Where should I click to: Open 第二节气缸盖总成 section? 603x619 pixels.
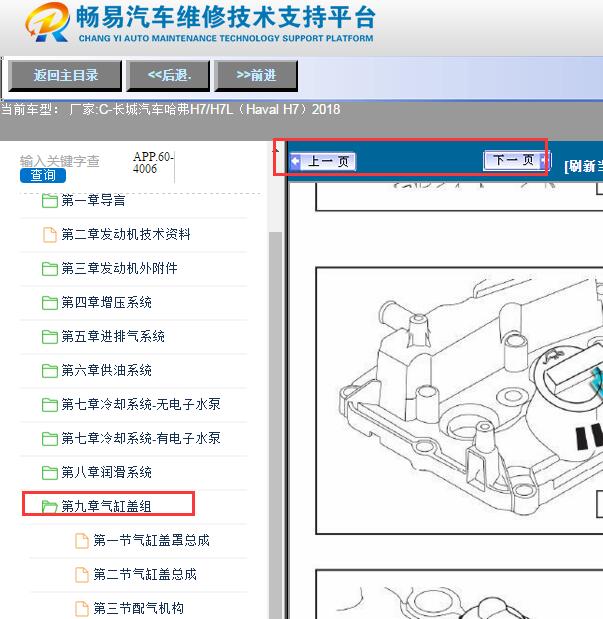pyautogui.click(x=145, y=574)
